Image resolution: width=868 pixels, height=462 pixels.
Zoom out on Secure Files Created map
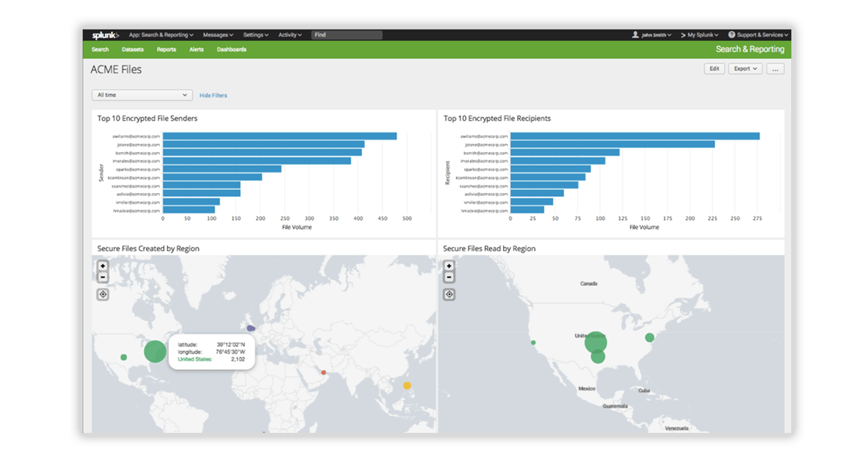coord(103,277)
